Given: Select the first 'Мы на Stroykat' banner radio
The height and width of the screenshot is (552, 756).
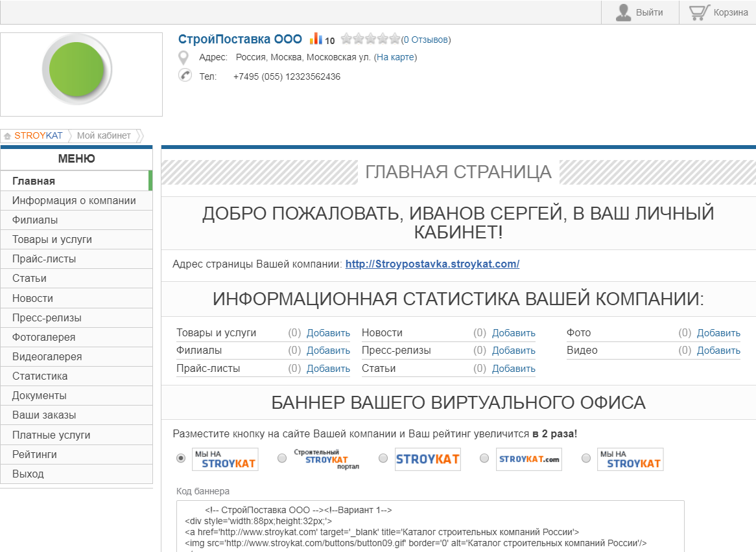Looking at the screenshot, I should pyautogui.click(x=181, y=458).
